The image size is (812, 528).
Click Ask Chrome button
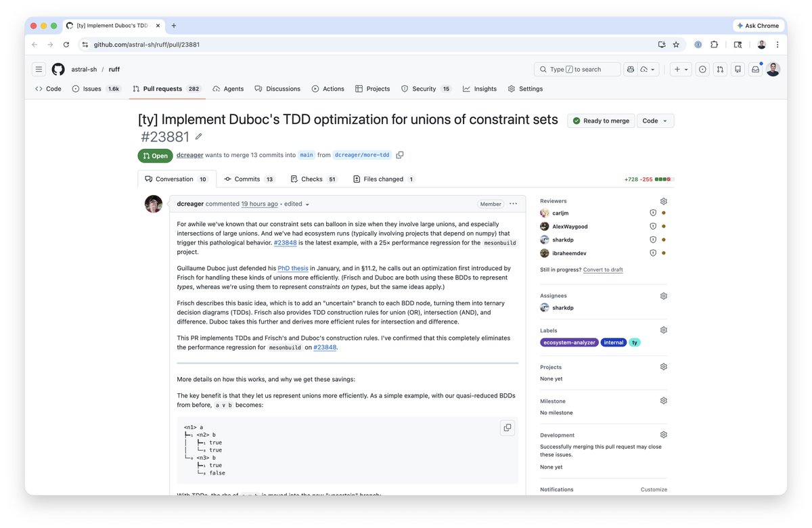758,26
